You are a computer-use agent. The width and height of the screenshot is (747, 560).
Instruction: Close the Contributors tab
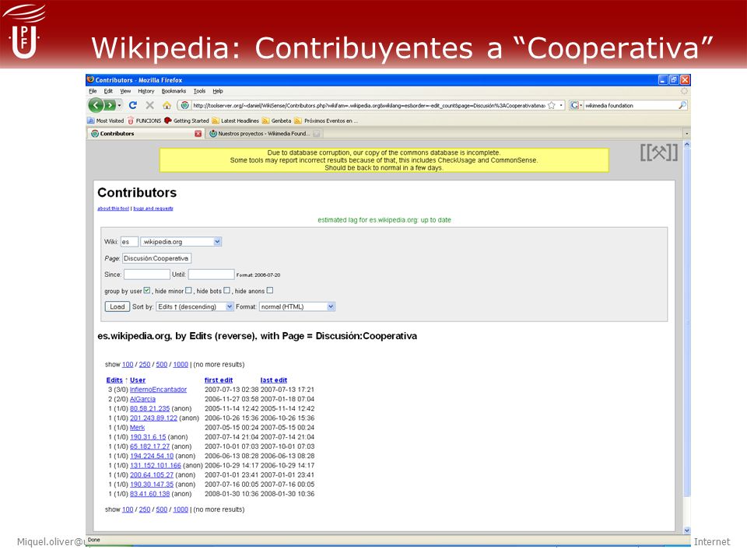pyautogui.click(x=198, y=134)
